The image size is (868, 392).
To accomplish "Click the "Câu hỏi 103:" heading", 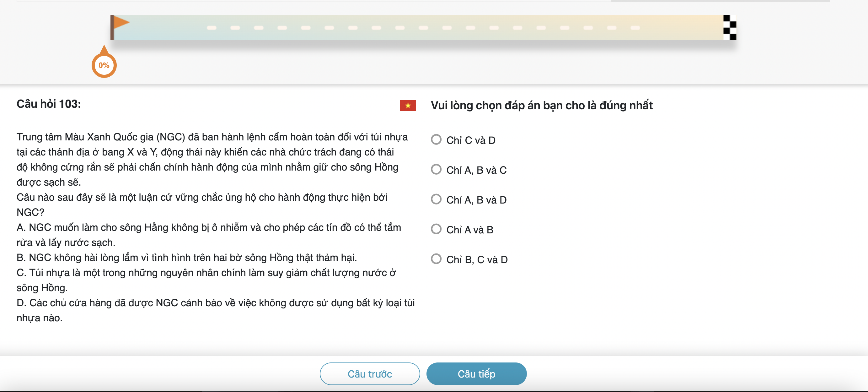I will [49, 104].
